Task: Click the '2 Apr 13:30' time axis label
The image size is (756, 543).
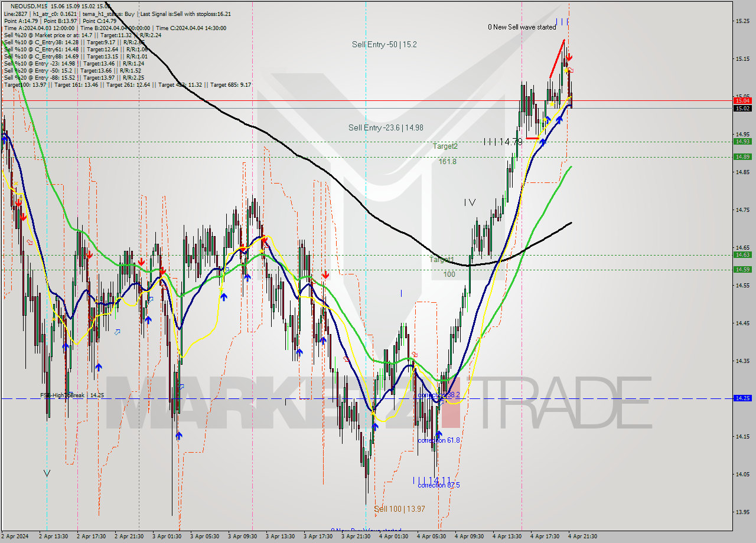Action: [x=53, y=537]
